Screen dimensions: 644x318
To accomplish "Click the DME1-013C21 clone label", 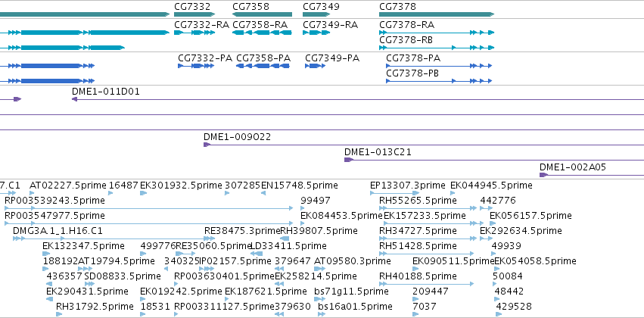I will tap(378, 152).
